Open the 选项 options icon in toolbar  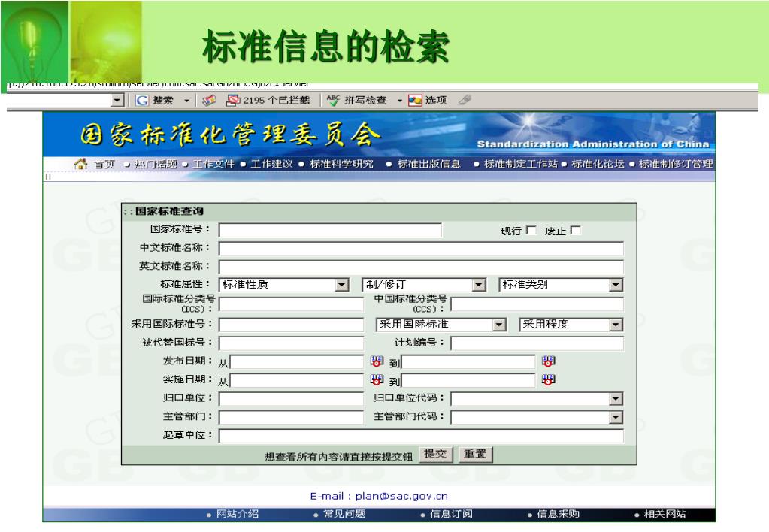[415, 101]
